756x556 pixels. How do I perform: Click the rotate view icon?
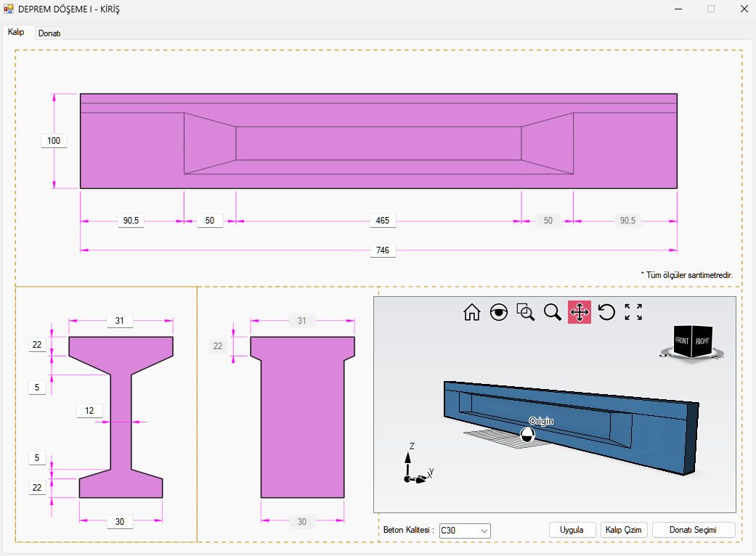coord(606,312)
